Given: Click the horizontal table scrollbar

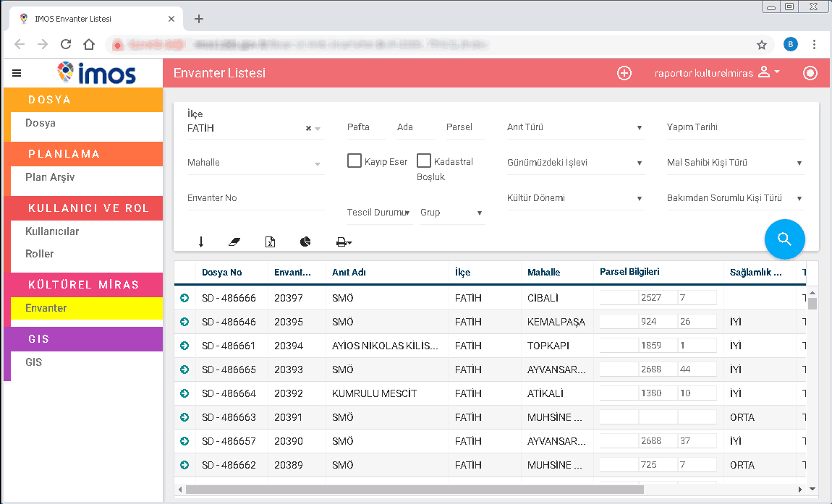Looking at the screenshot, I should (x=415, y=489).
